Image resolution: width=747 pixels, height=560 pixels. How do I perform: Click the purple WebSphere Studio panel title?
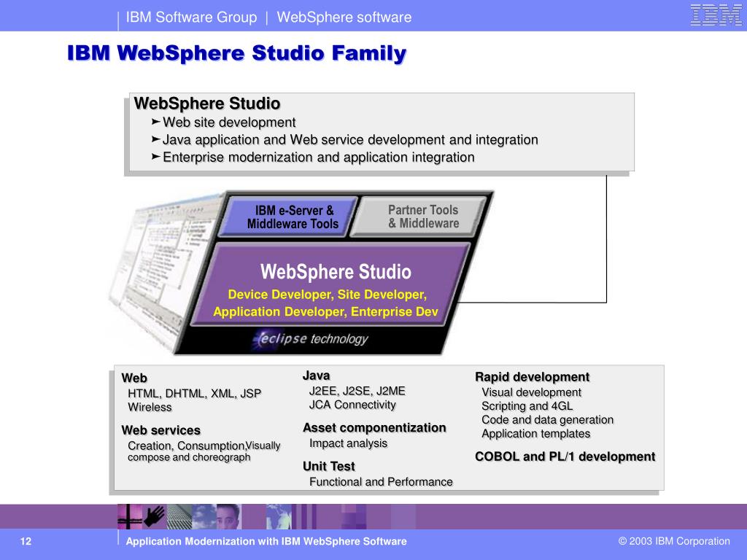pos(336,272)
